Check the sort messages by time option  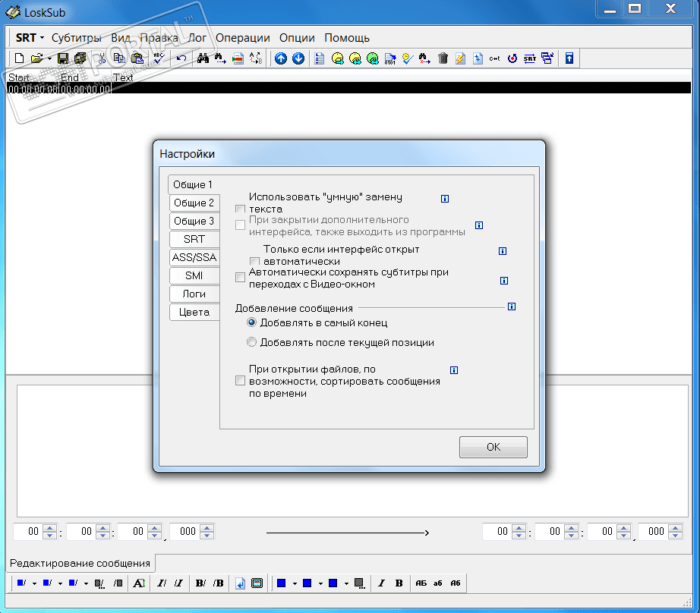tap(240, 381)
